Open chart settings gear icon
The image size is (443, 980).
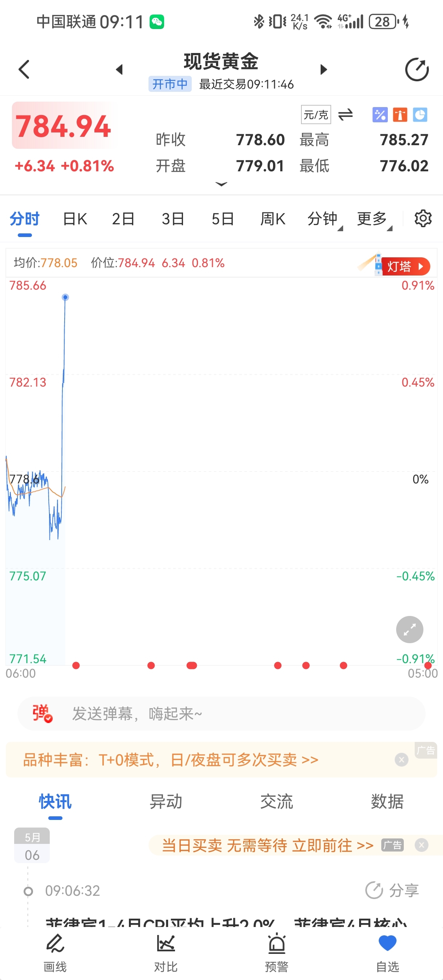[x=423, y=219]
